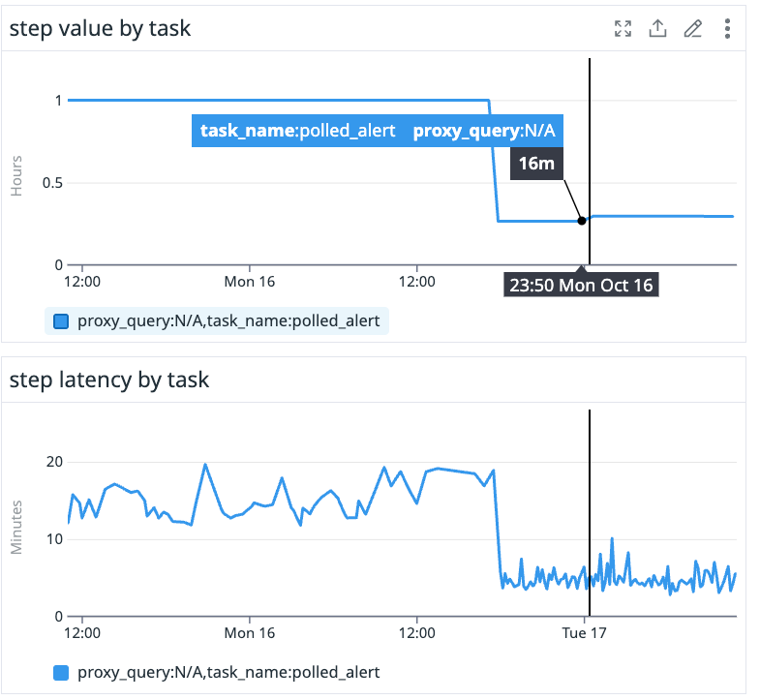Click the task_name:polled_alert series tooltip

(378, 131)
